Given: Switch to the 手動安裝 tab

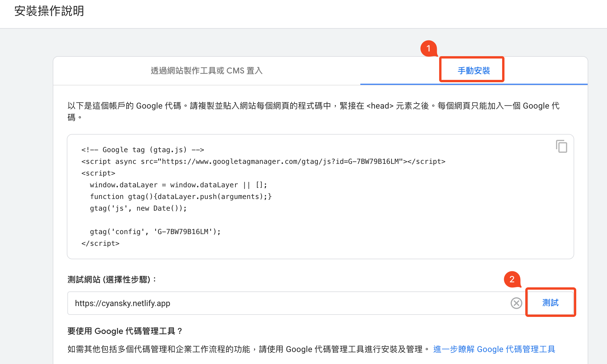Looking at the screenshot, I should click(x=474, y=71).
